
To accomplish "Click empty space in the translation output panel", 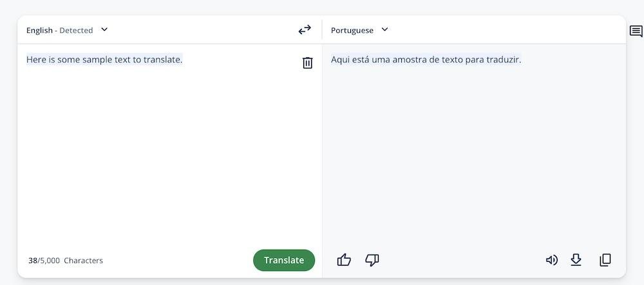I will click(473, 161).
